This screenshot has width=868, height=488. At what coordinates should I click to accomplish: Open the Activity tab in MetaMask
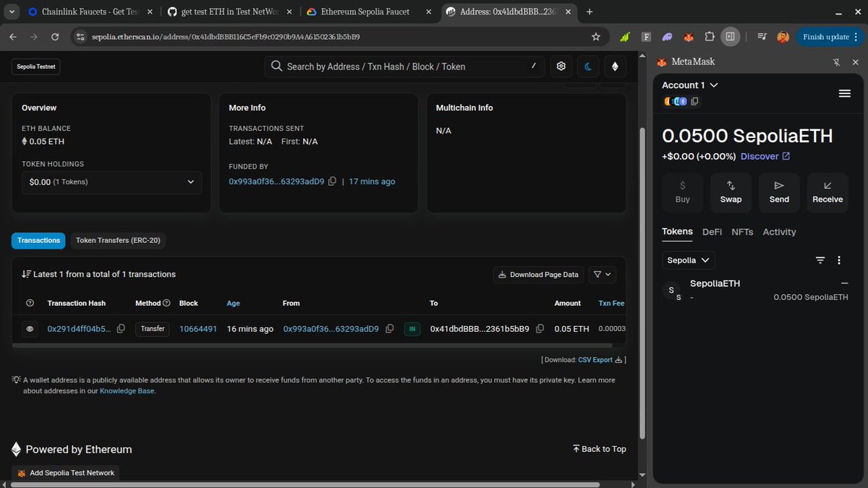point(779,232)
